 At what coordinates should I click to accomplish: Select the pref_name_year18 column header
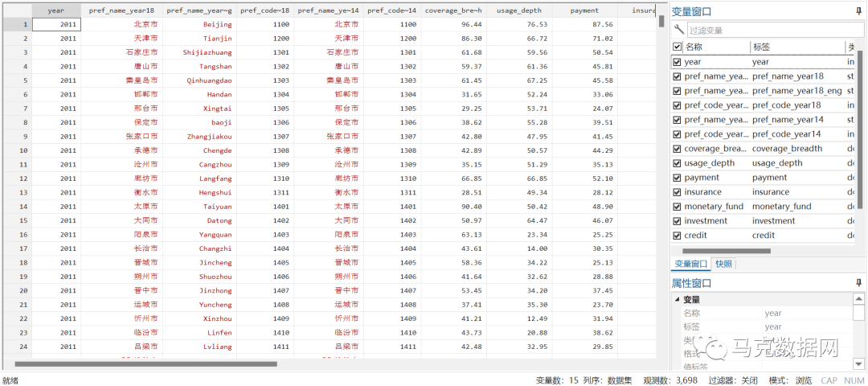pyautogui.click(x=122, y=10)
